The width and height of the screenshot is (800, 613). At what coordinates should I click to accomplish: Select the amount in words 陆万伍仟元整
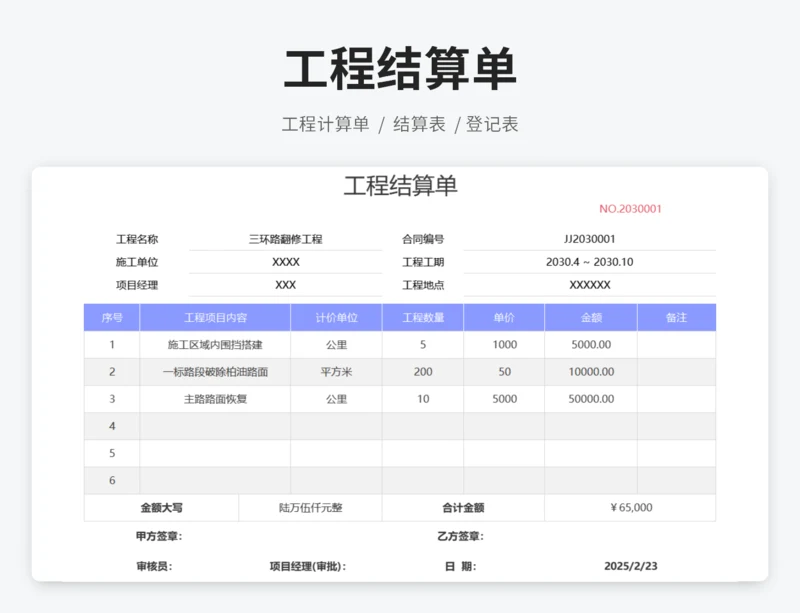(x=310, y=507)
